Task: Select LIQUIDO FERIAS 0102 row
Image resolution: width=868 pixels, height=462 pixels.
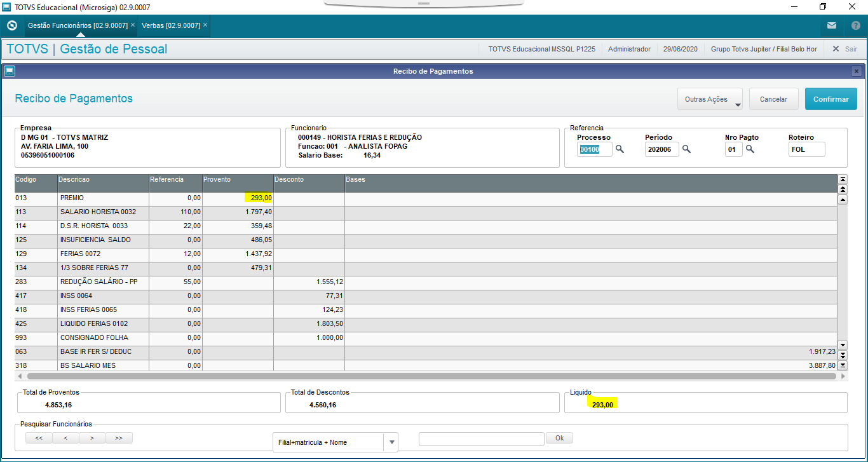Action: click(426, 324)
